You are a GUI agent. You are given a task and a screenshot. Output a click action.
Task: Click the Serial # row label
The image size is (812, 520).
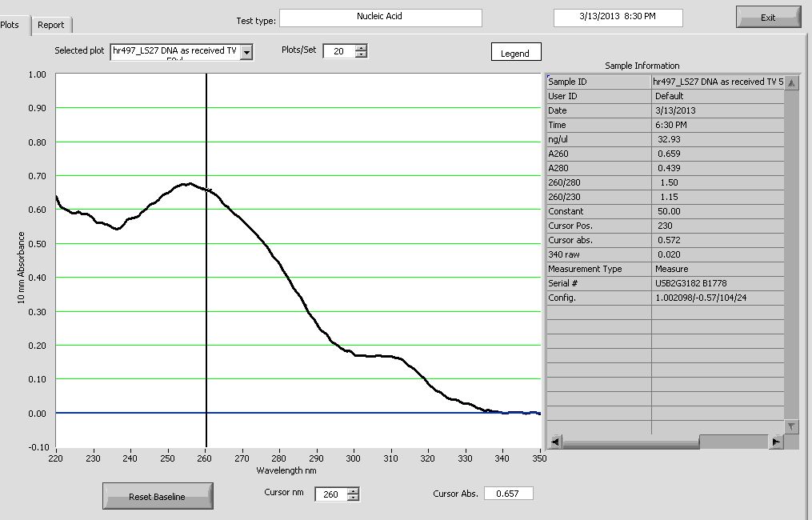tap(599, 284)
